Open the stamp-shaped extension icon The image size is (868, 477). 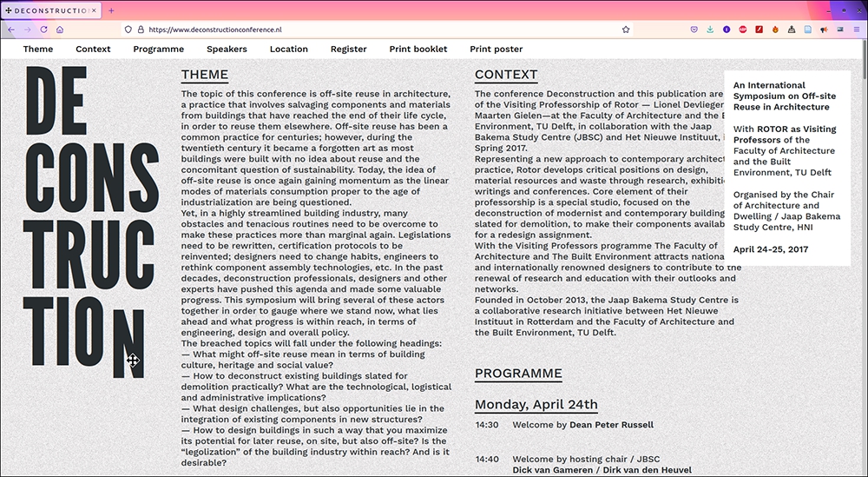(792, 30)
